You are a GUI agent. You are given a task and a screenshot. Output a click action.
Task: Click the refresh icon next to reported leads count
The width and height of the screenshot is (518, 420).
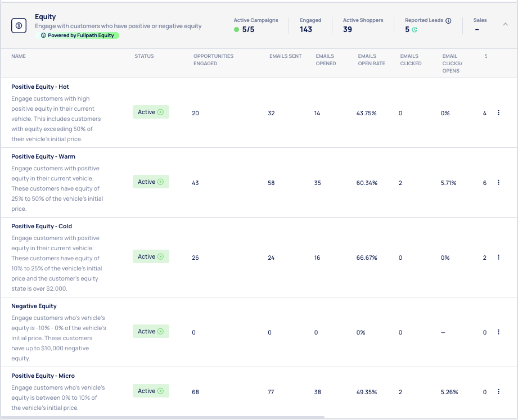click(x=415, y=30)
